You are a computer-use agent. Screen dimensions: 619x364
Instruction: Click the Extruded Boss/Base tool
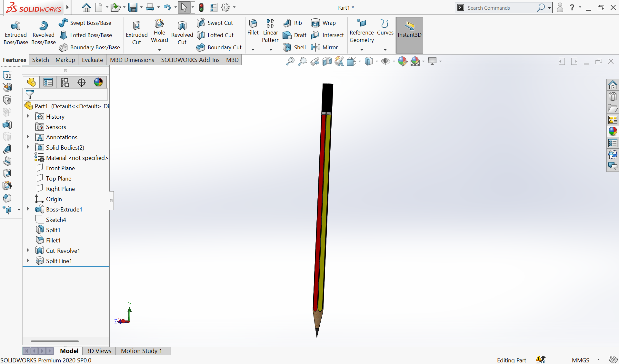click(x=15, y=33)
